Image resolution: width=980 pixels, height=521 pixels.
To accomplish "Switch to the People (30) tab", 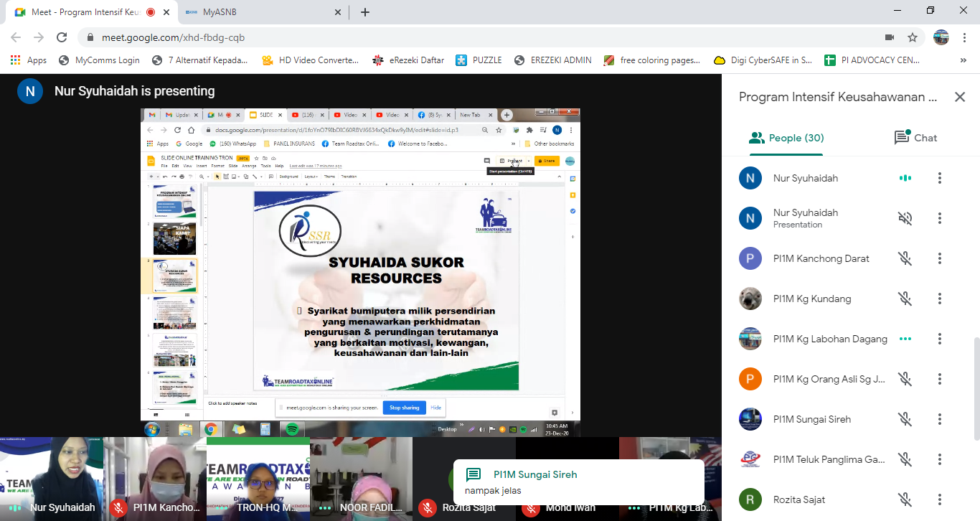I will 786,138.
